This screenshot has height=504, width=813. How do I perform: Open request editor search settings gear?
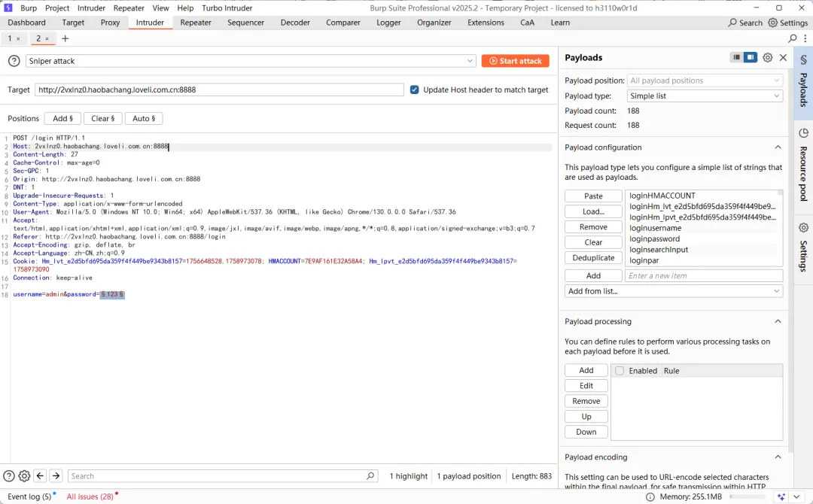pos(24,476)
